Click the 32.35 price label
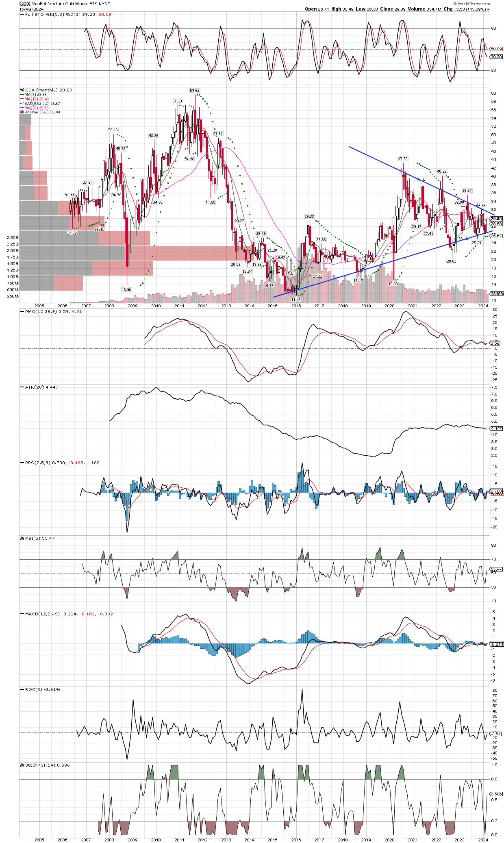The image size is (504, 843). coord(480,204)
